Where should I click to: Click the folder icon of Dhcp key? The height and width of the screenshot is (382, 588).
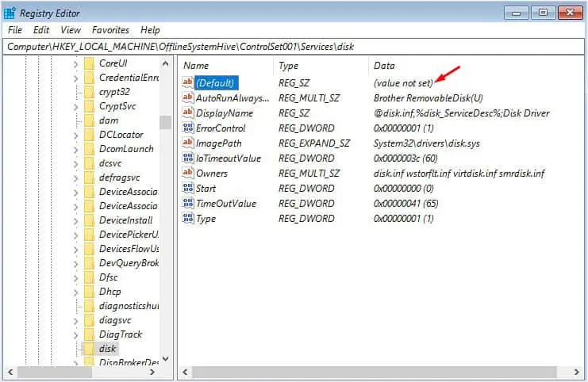click(89, 292)
